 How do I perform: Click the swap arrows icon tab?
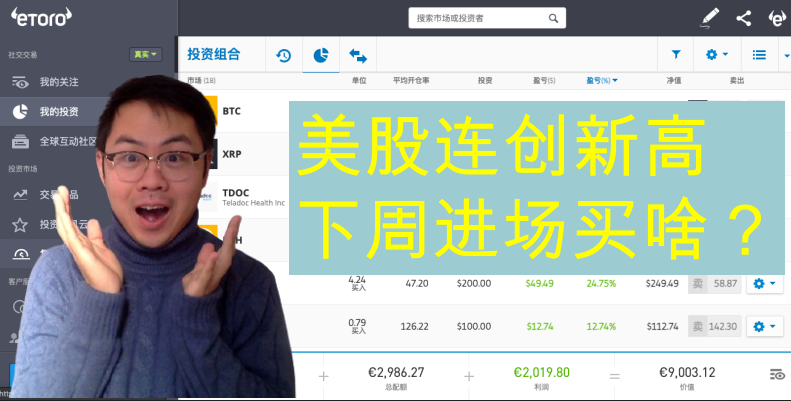(358, 55)
